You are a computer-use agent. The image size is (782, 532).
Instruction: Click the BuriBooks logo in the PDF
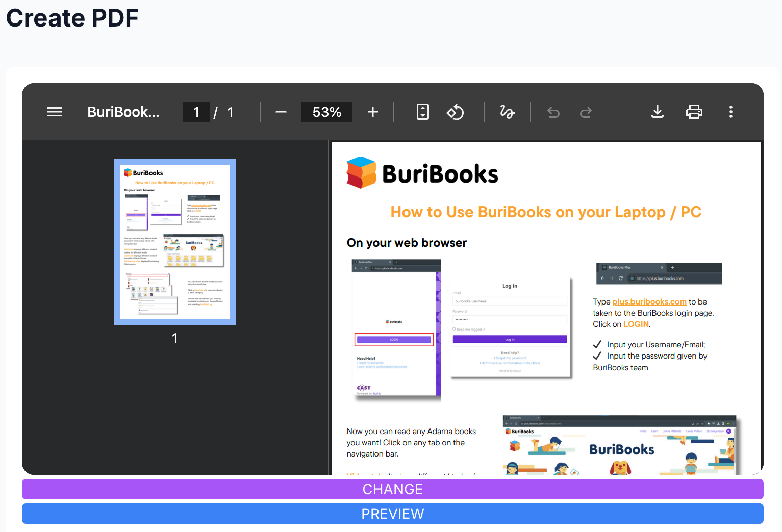pos(422,173)
